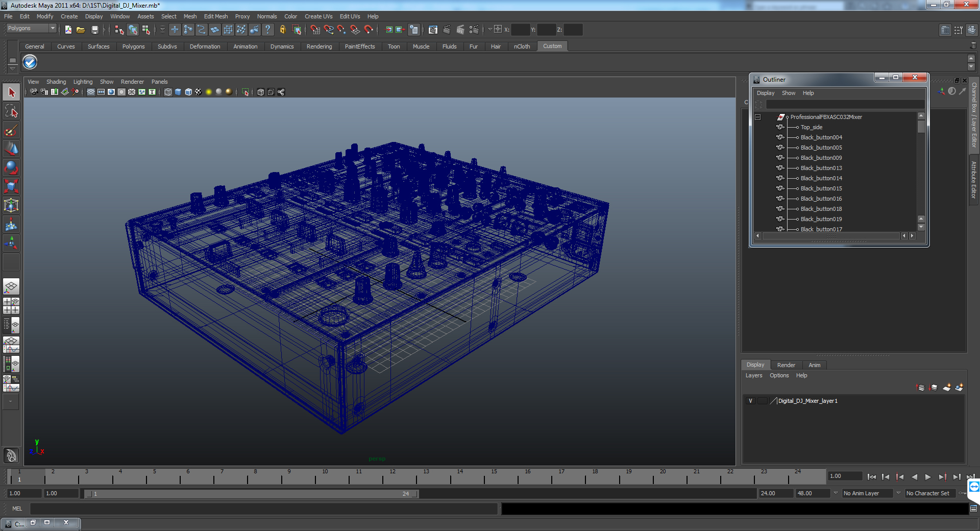The width and height of the screenshot is (980, 531).
Task: Expand the toolbox layout dropdown arrow
Action: [x=11, y=402]
